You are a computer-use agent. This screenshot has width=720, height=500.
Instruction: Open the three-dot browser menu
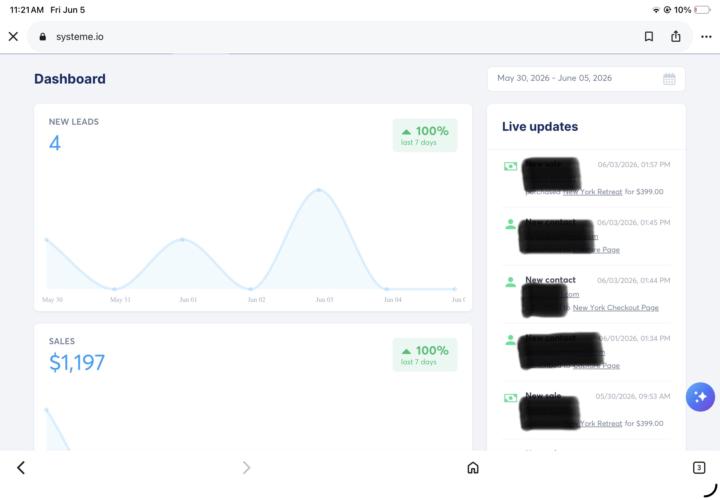click(706, 37)
